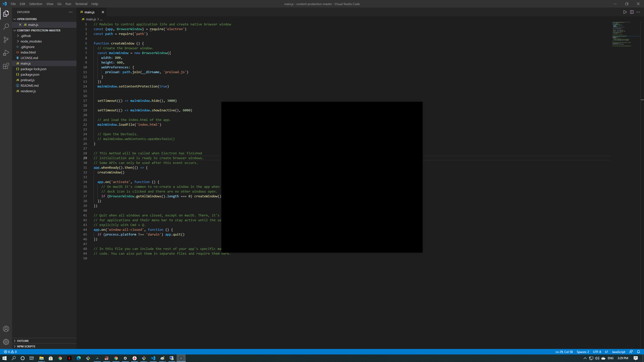Click the errors and warnings indicator
This screenshot has width=644, height=362.
10,352
